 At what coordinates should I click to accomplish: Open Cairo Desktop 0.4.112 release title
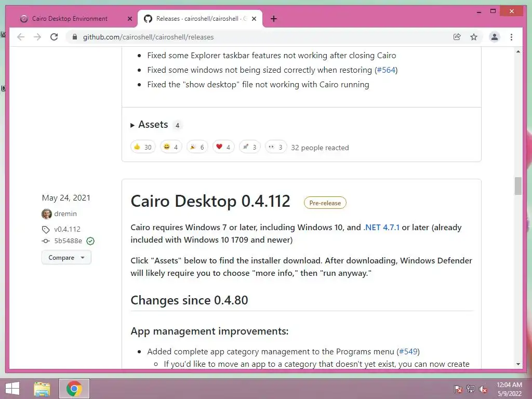click(210, 201)
